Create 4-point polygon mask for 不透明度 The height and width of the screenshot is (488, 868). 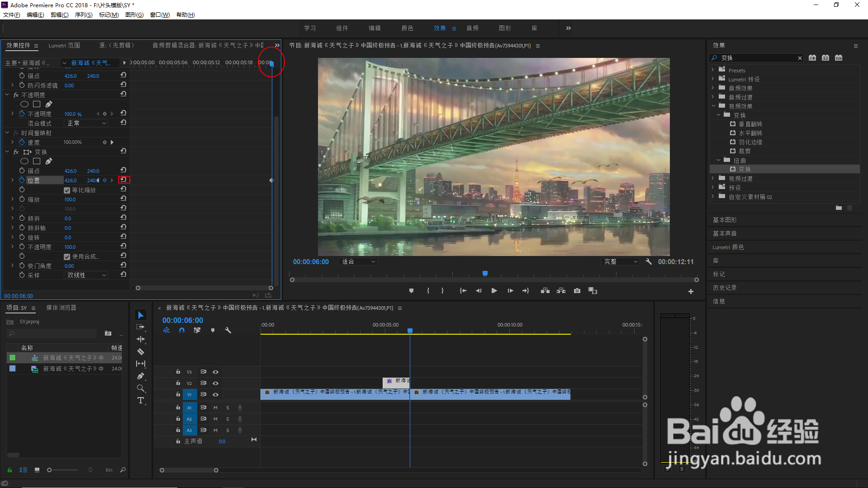[x=37, y=104]
